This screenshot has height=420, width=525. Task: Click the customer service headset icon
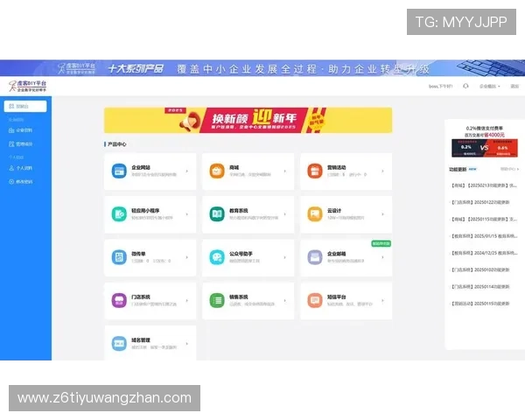(x=465, y=86)
